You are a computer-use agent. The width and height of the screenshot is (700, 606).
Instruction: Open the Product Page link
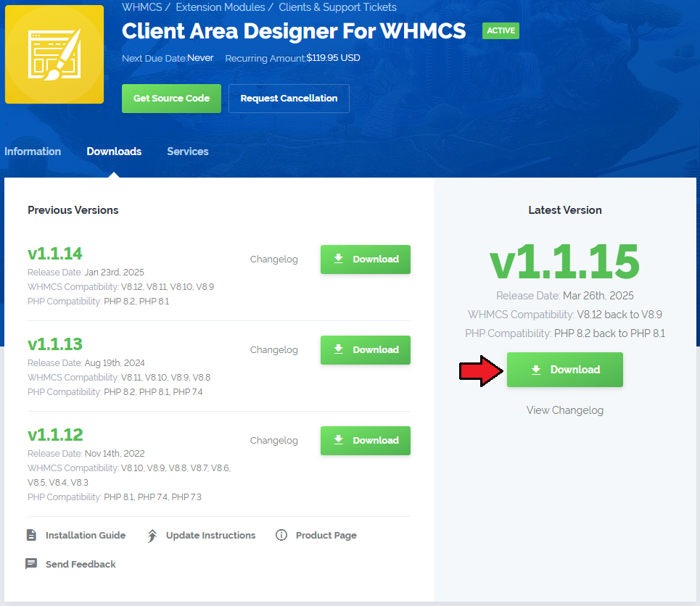point(326,535)
